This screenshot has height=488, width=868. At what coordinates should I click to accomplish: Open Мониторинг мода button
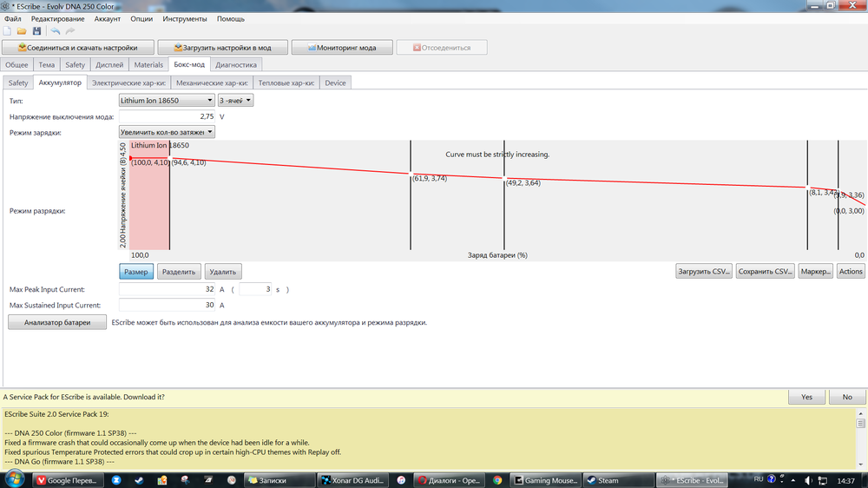pos(342,48)
